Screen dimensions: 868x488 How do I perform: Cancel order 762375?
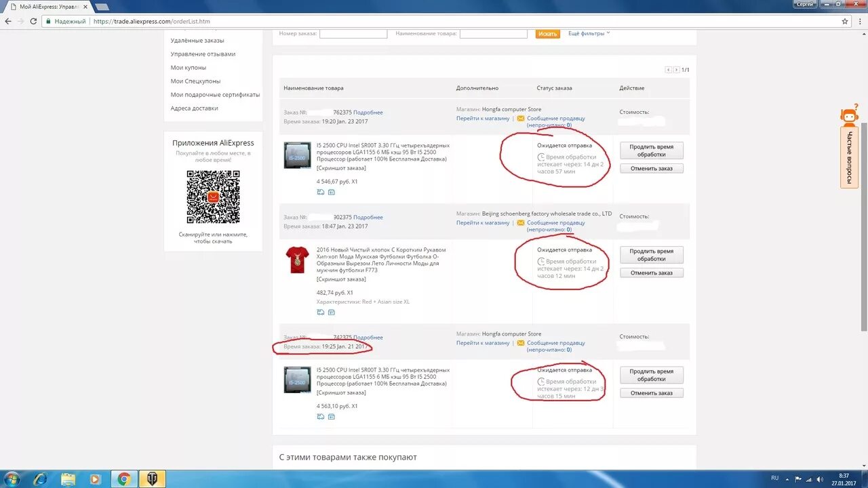point(651,168)
